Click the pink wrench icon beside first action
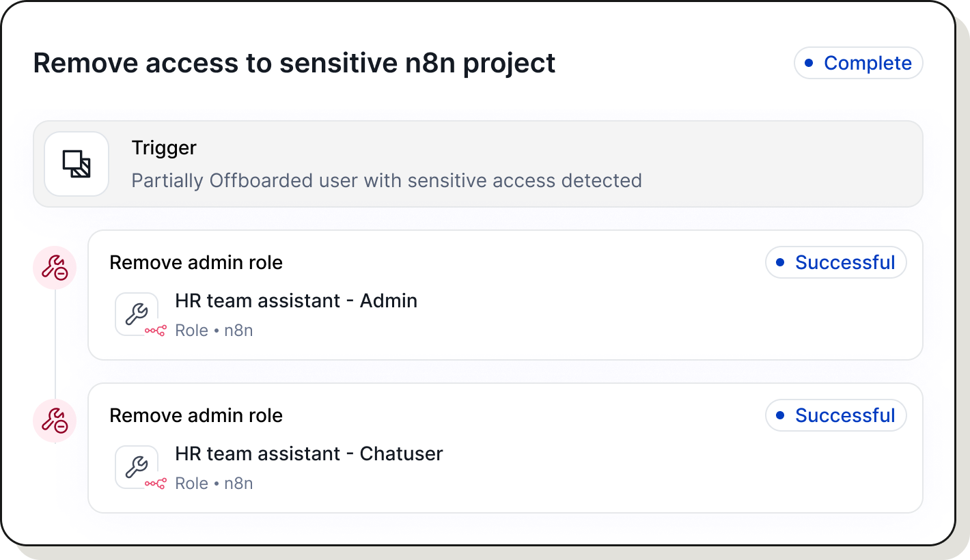 (55, 268)
